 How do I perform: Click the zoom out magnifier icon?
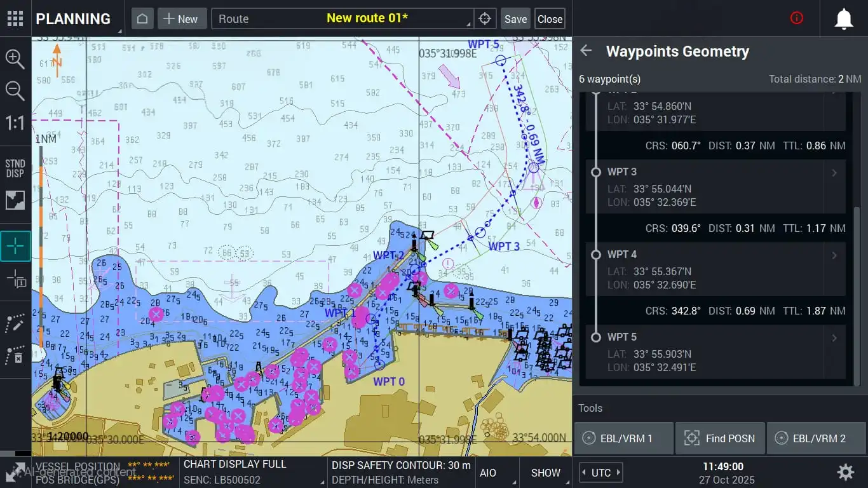(15, 91)
